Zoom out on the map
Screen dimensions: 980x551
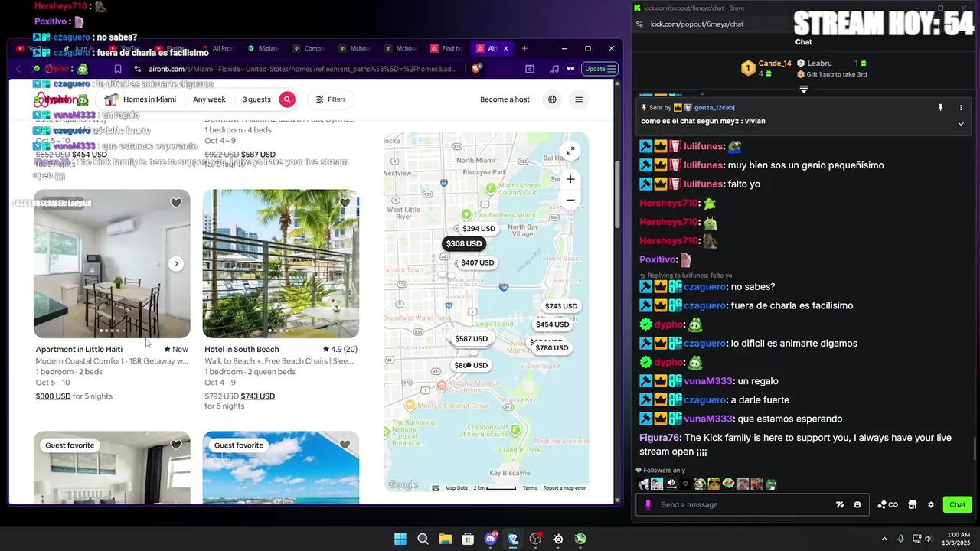tap(570, 200)
